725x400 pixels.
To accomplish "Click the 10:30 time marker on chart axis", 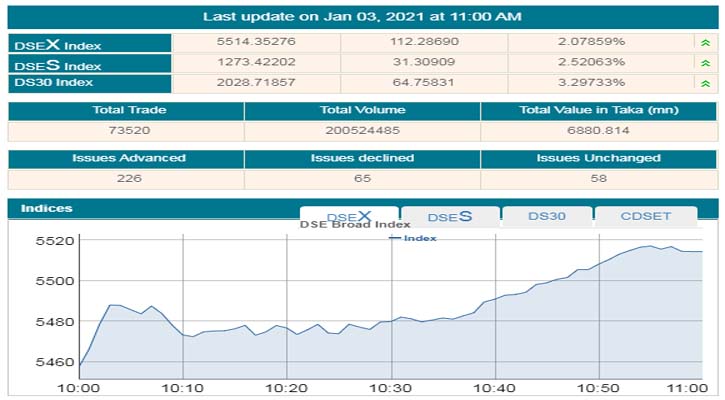I will point(390,387).
